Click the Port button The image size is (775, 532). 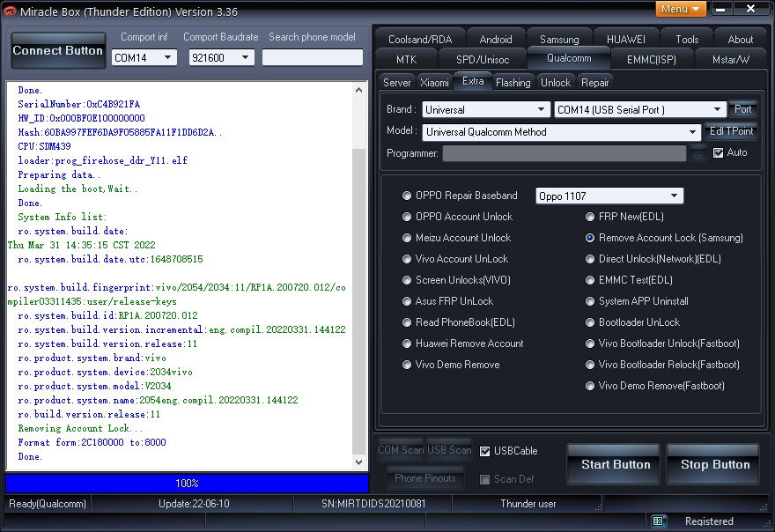pyautogui.click(x=742, y=109)
